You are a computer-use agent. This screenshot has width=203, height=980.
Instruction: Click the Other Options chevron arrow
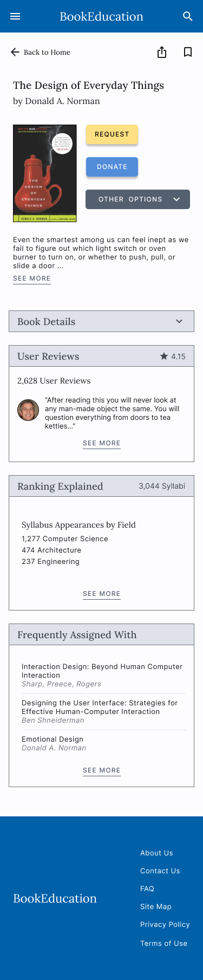[x=176, y=199]
